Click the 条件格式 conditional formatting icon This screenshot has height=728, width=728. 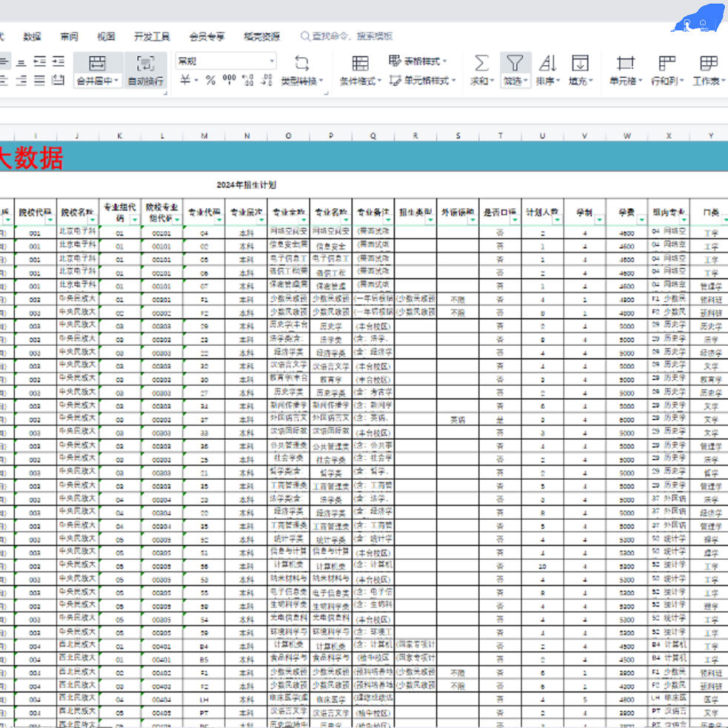point(360,63)
